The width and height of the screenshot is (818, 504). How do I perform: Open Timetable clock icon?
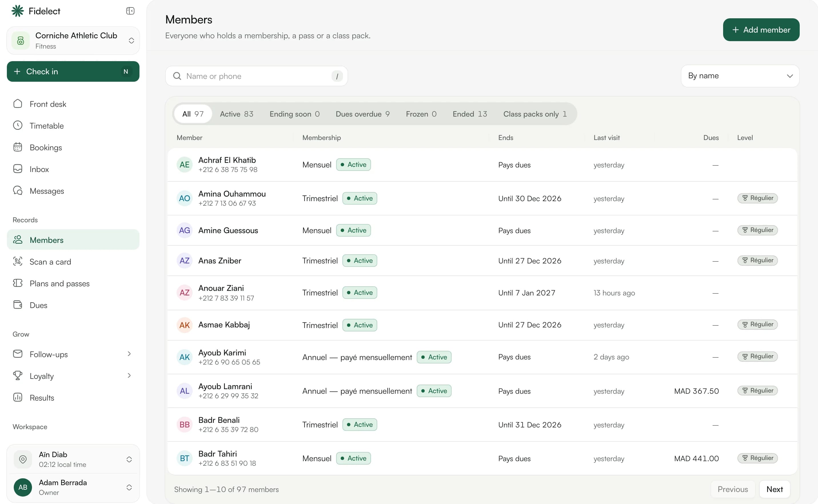(x=18, y=125)
